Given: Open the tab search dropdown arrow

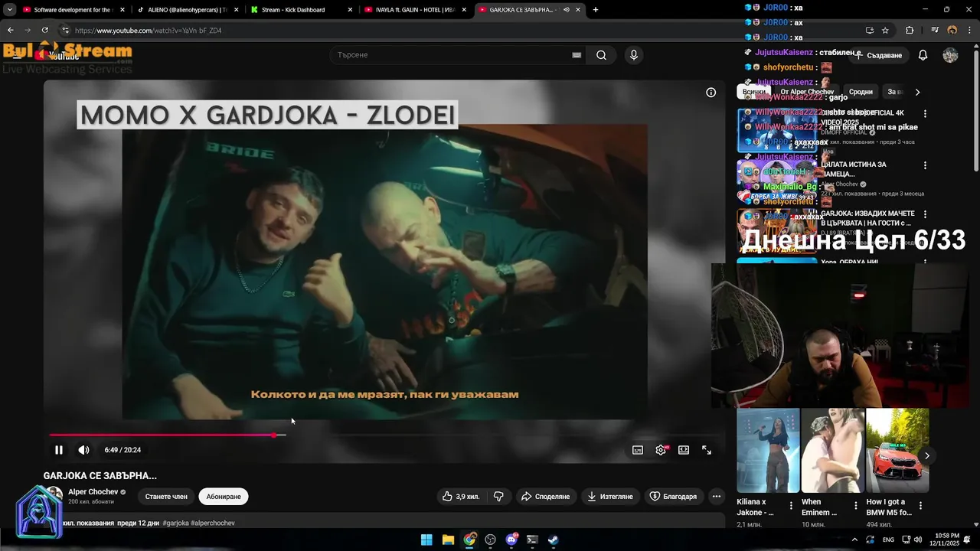Looking at the screenshot, I should (x=9, y=10).
